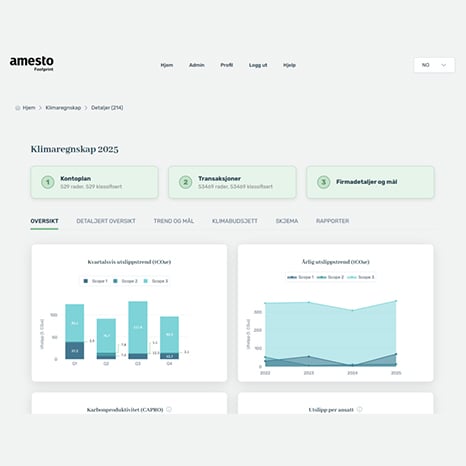
Task: Toggle Scope 2 in bar chart legend
Action: point(125,281)
